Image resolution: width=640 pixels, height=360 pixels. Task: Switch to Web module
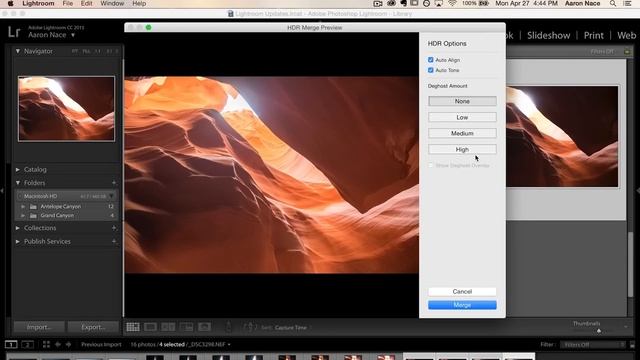627,36
